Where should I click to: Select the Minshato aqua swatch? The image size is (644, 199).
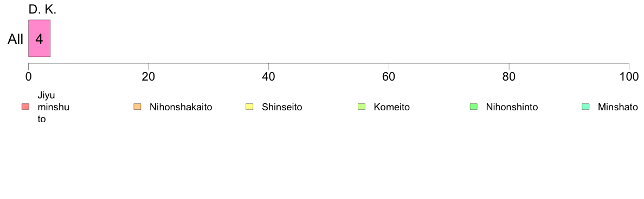pyautogui.click(x=585, y=107)
